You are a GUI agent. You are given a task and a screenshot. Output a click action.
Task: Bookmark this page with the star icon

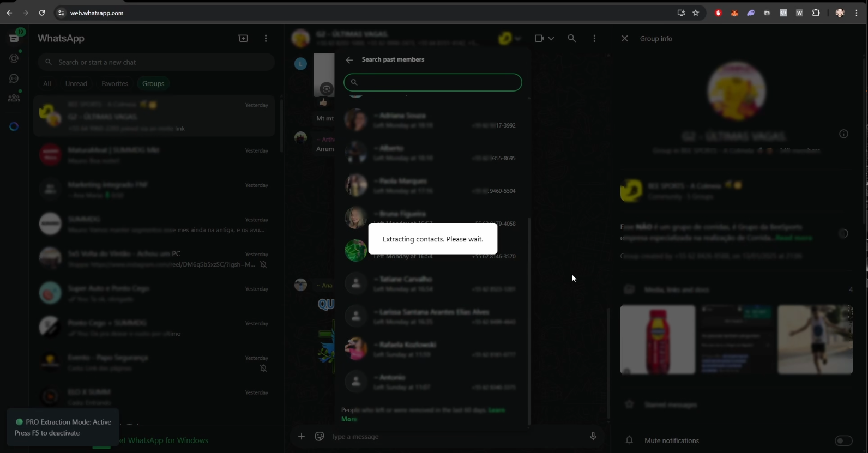coord(696,13)
